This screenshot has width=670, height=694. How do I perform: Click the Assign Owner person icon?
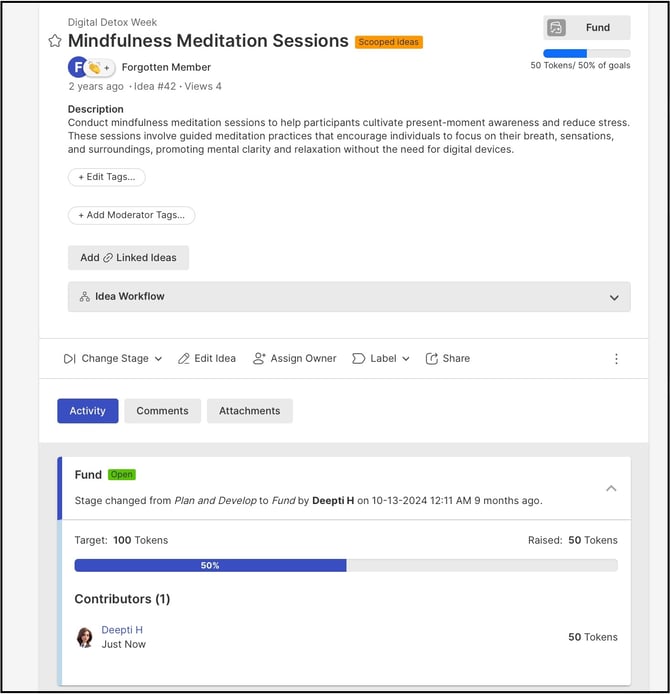[259, 358]
